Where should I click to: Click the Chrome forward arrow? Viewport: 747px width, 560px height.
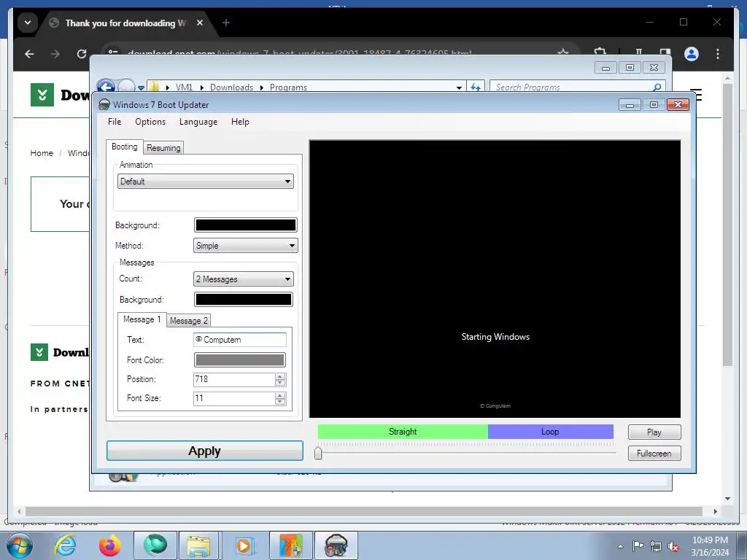coord(55,54)
